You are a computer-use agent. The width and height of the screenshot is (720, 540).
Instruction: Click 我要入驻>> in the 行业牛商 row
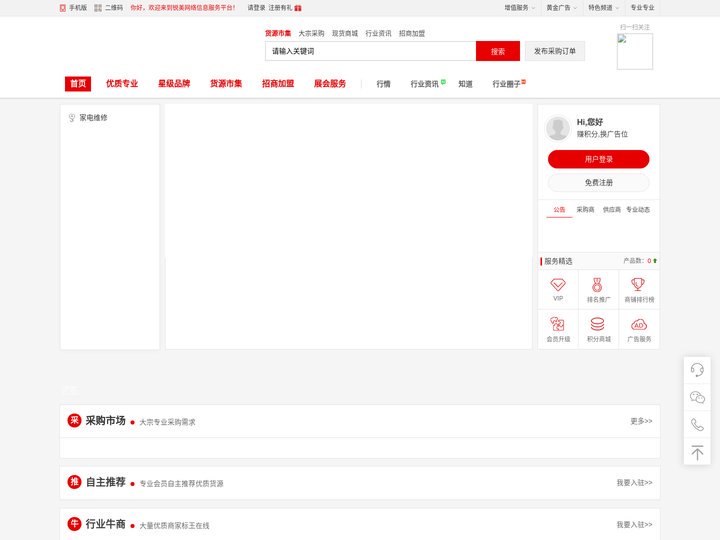coord(634,524)
